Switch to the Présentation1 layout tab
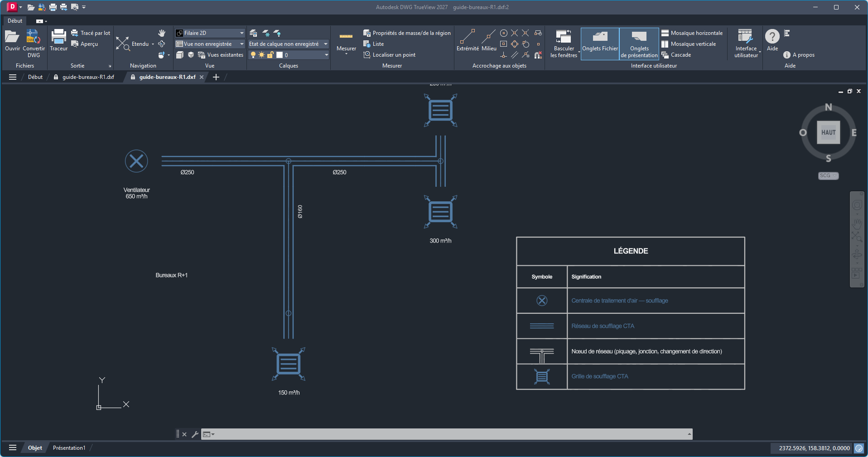Viewport: 868px width, 457px height. pyautogui.click(x=69, y=448)
